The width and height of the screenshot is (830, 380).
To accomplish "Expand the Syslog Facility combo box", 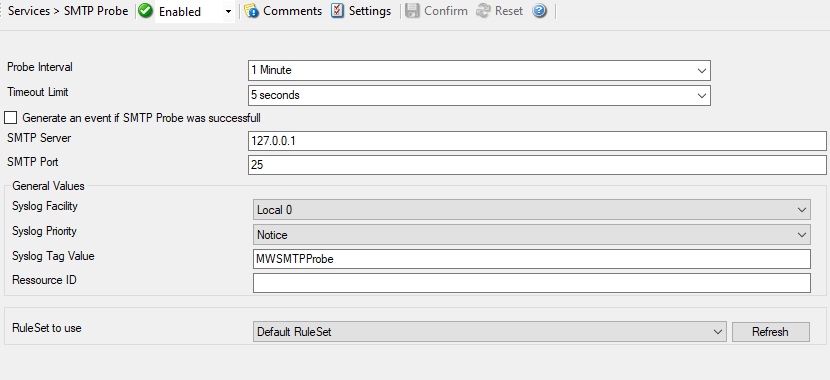I will pyautogui.click(x=531, y=210).
